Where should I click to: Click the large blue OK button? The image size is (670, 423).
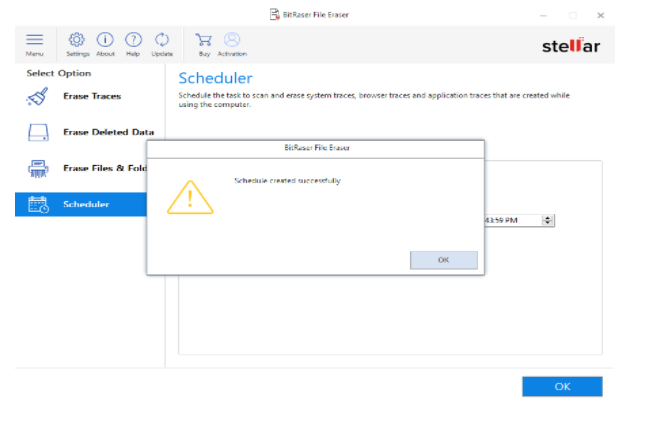click(x=562, y=386)
